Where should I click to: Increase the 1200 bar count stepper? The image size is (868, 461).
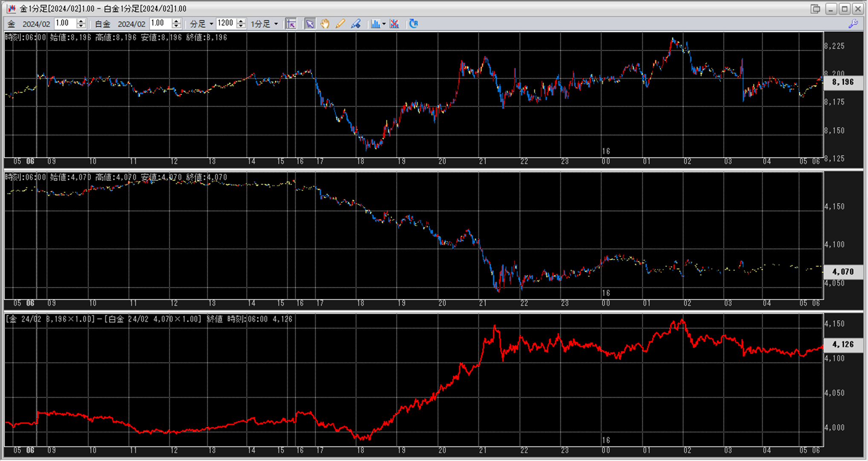click(241, 21)
